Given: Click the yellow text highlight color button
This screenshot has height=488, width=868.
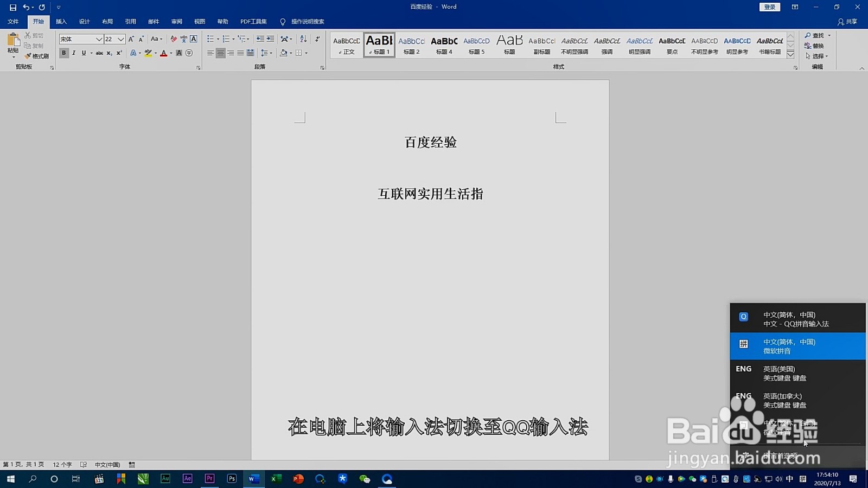Looking at the screenshot, I should pyautogui.click(x=148, y=53).
